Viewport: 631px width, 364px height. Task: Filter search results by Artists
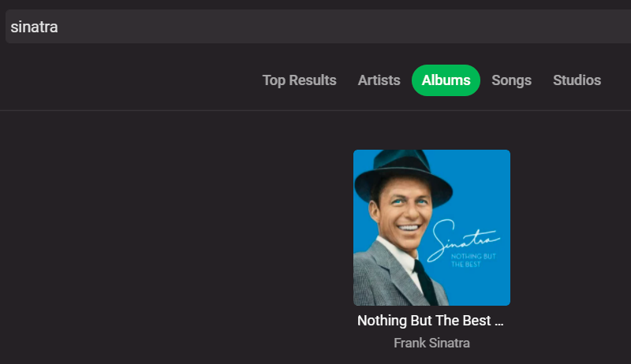click(x=379, y=80)
